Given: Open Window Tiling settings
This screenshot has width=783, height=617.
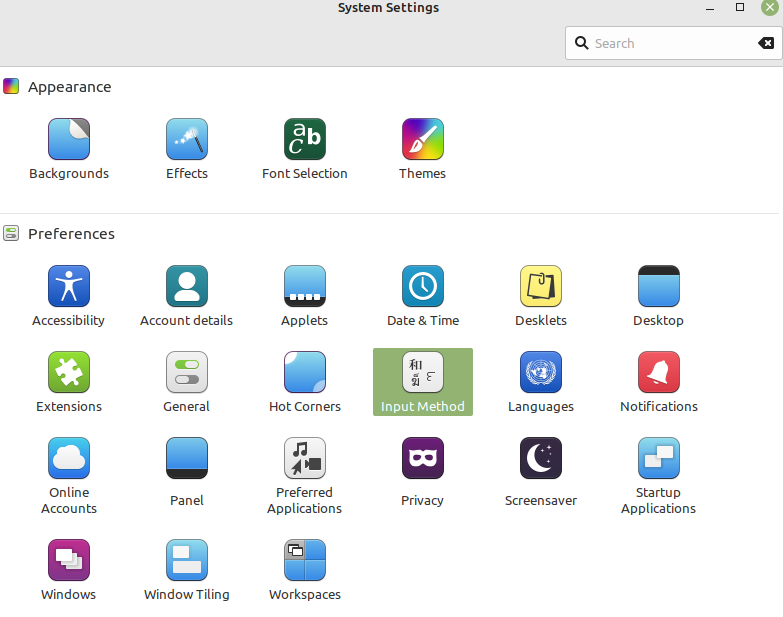Looking at the screenshot, I should click(x=187, y=561).
